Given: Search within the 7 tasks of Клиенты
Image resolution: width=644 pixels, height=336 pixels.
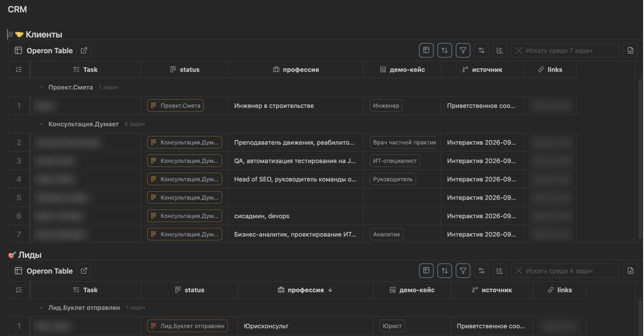Looking at the screenshot, I should point(565,50).
